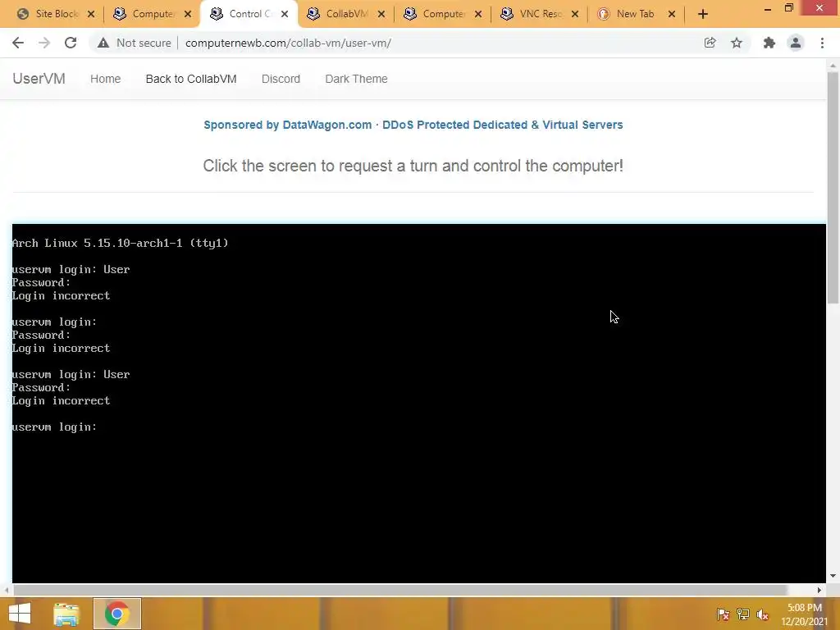Open the Extensions puzzle icon
This screenshot has height=630, width=840.
[769, 43]
